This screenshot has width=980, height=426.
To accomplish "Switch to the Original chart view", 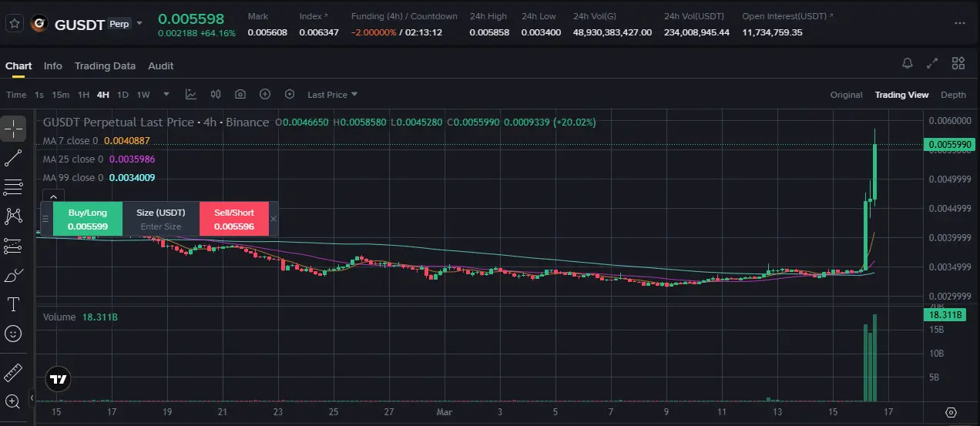I will 846,95.
